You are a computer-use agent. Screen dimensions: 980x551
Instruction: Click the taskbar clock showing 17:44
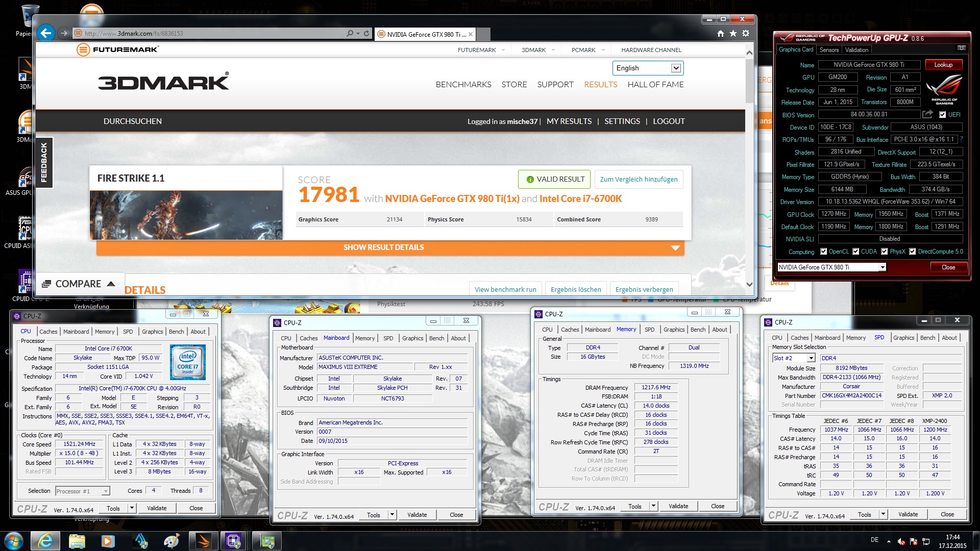pos(952,537)
